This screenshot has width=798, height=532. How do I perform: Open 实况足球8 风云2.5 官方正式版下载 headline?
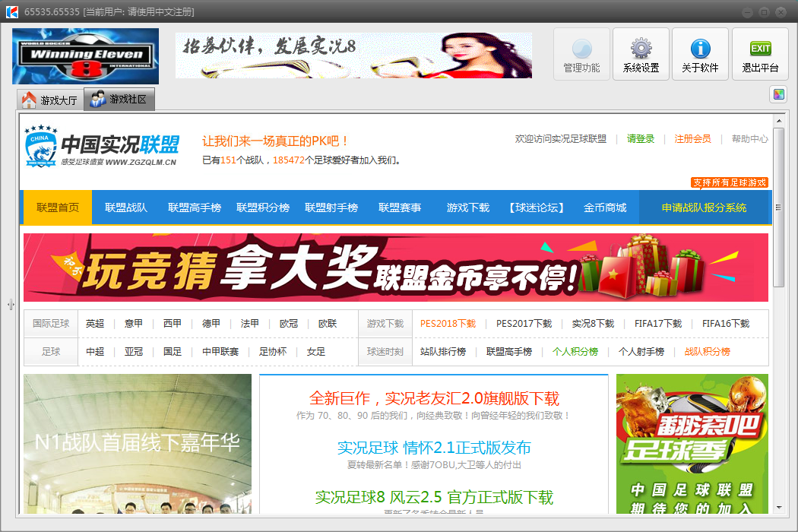(434, 497)
